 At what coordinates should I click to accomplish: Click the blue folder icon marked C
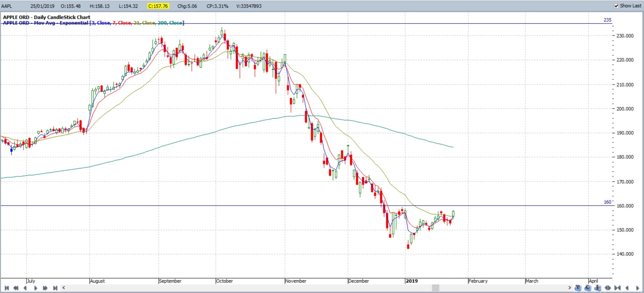[588, 287]
